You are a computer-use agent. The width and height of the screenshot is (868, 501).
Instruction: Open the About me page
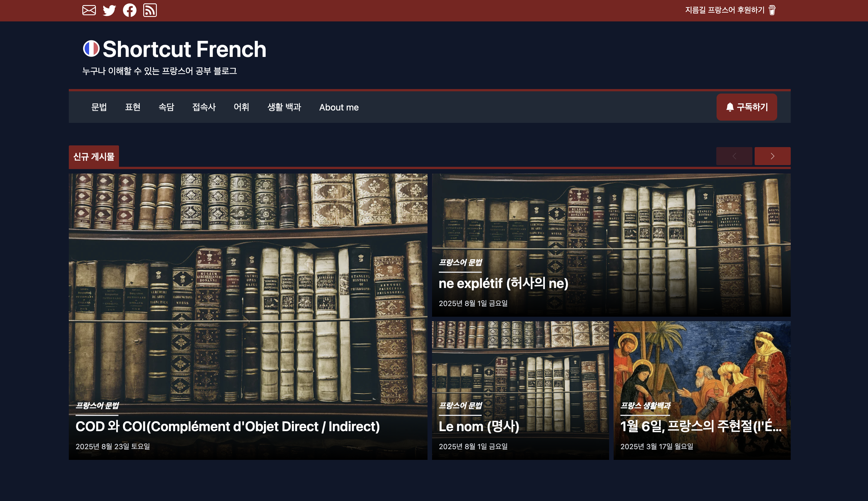point(339,107)
